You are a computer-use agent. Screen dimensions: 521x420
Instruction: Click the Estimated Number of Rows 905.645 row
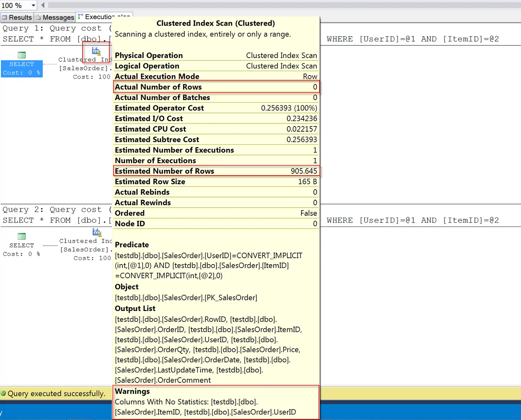click(x=216, y=171)
